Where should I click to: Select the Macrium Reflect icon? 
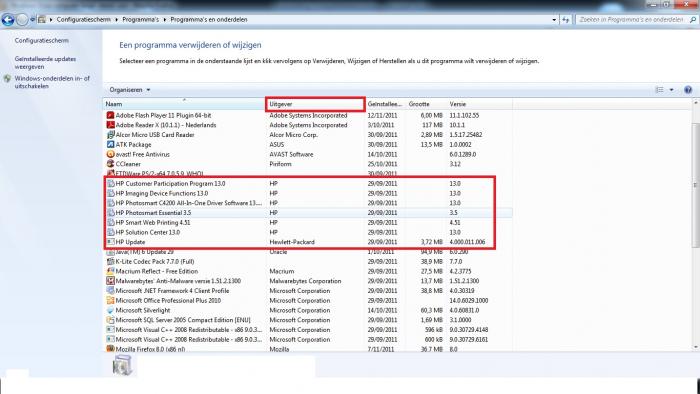pyautogui.click(x=110, y=271)
